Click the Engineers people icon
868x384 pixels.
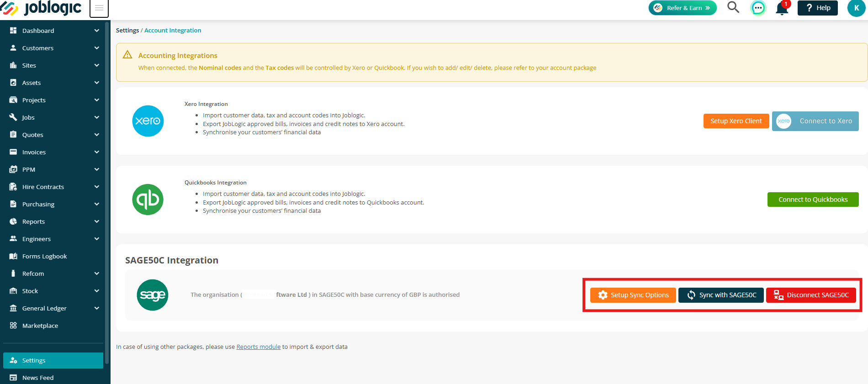click(x=13, y=238)
